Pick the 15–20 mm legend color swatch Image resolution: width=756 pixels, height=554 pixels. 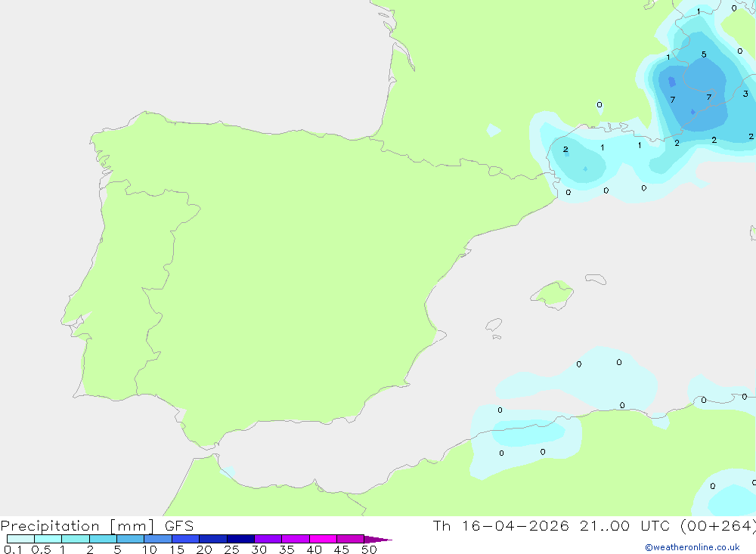tap(186, 539)
